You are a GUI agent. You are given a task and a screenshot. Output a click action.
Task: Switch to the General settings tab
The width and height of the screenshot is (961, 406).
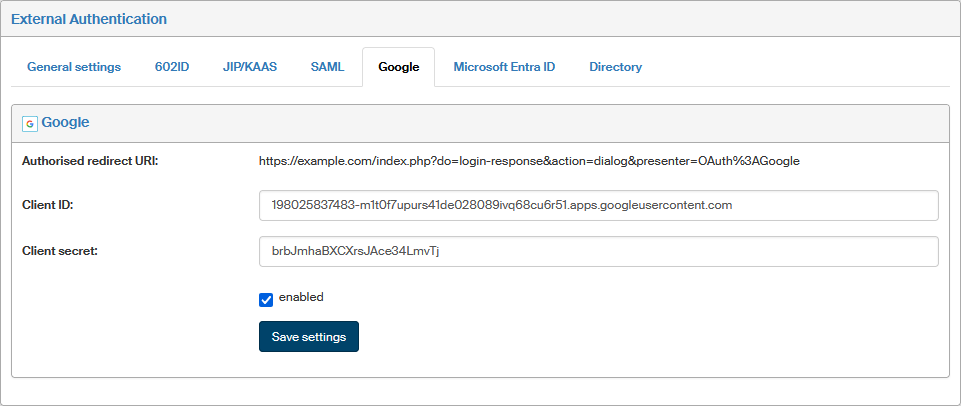tap(74, 67)
